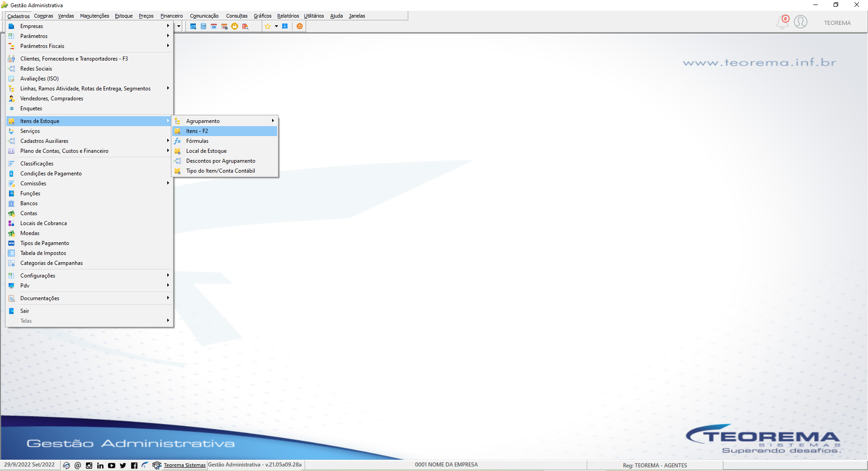Image resolution: width=868 pixels, height=471 pixels.
Task: Select Locais de Cobranca
Action: click(90, 223)
